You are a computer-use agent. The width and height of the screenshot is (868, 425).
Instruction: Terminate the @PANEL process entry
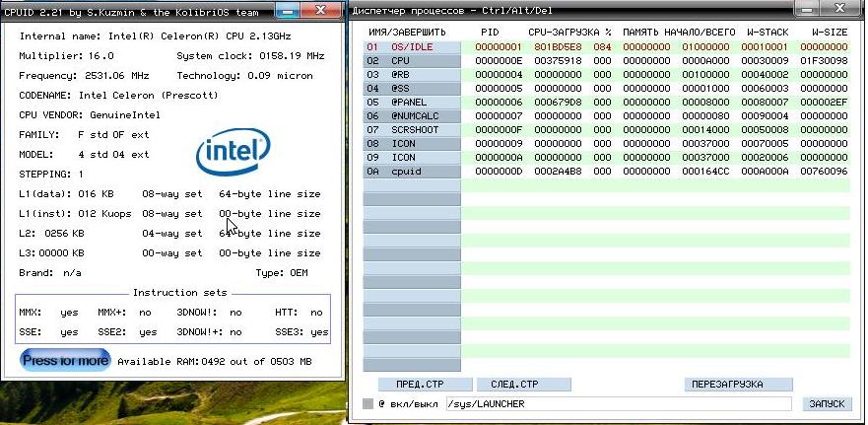point(412,102)
